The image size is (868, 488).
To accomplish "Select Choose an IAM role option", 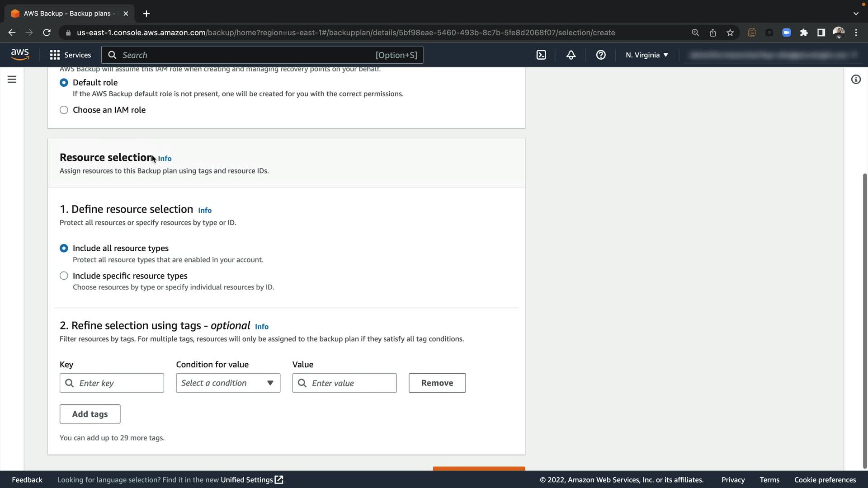I will coord(64,110).
